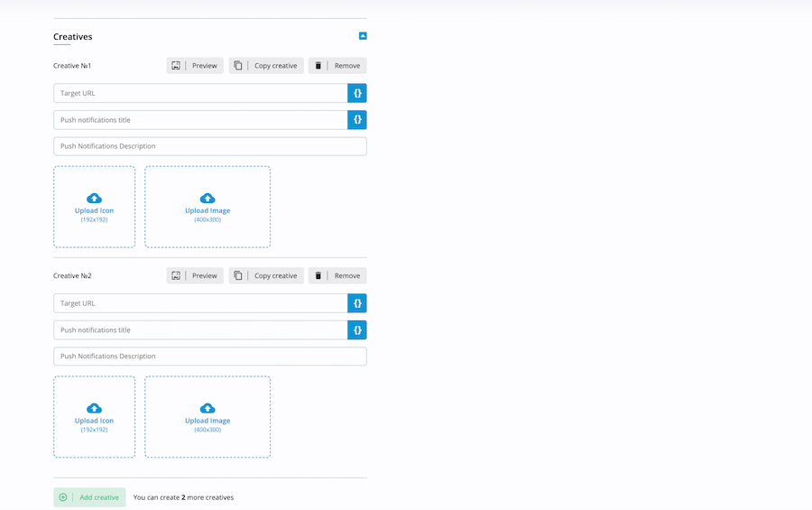
Task: Click Upload Image text in Creative №2
Action: pyautogui.click(x=208, y=421)
